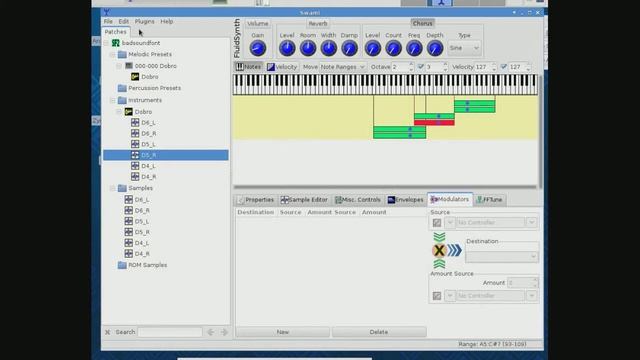Switch to the Sample Editor tab
The image size is (640, 360).
(x=304, y=200)
